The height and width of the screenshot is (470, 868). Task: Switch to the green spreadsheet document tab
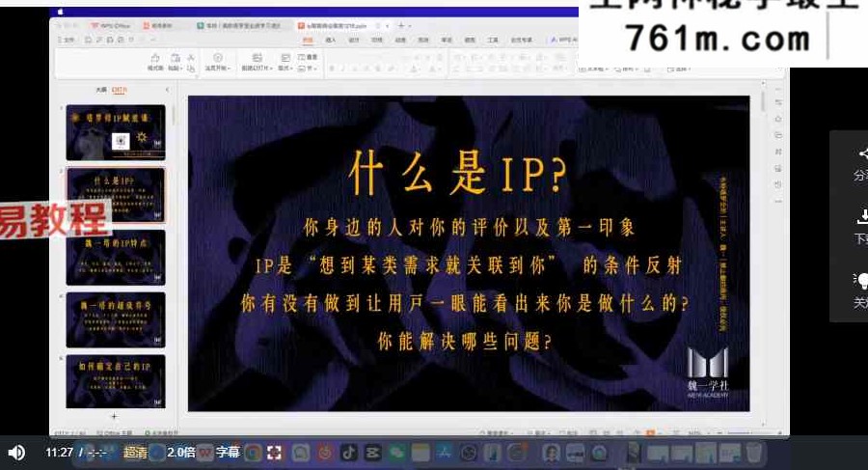(x=239, y=25)
